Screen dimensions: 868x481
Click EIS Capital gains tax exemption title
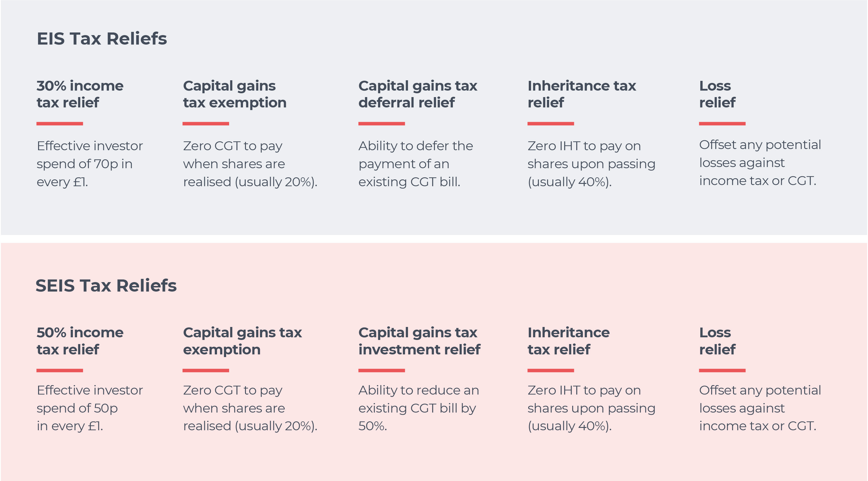[x=234, y=94]
